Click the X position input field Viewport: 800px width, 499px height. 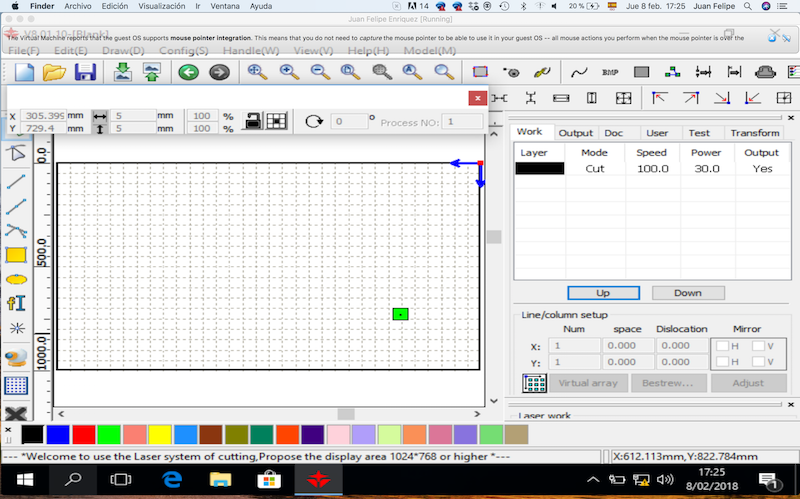(43, 116)
